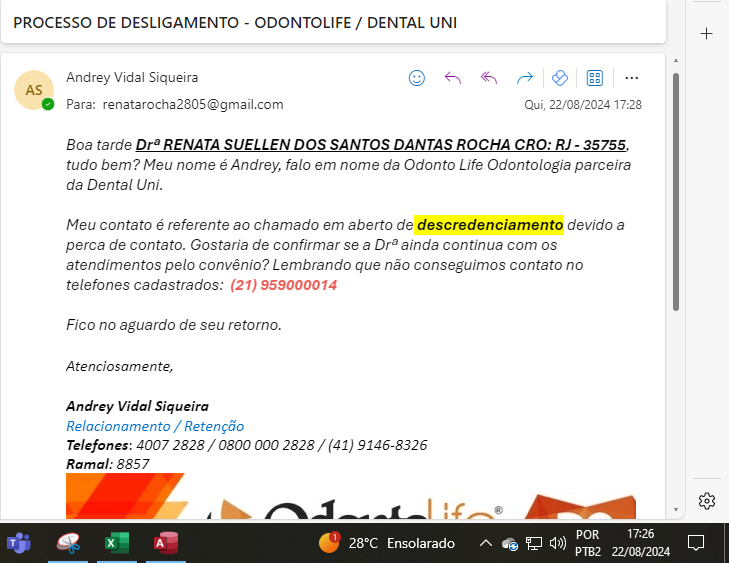Open the Snipping Tool taskbar icon
Screen dimensions: 729x563
(x=69, y=543)
